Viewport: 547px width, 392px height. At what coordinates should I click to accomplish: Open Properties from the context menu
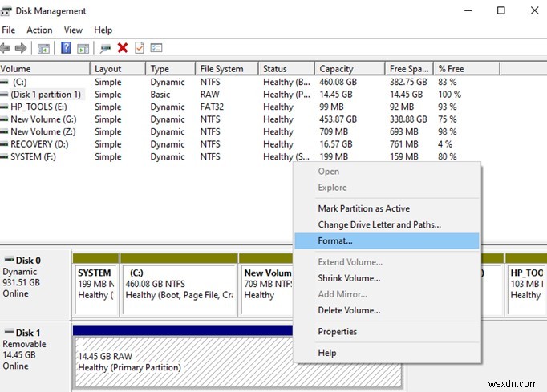pos(338,332)
